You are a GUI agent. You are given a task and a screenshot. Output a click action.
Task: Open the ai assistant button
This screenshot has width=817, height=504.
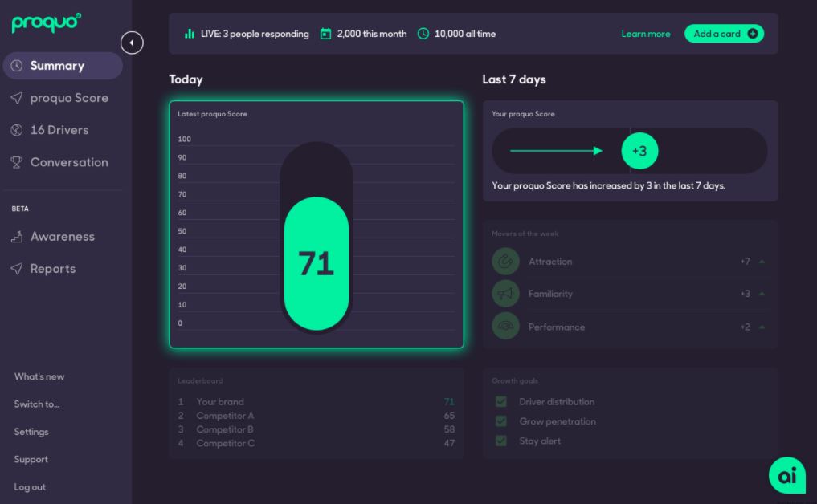coord(786,475)
